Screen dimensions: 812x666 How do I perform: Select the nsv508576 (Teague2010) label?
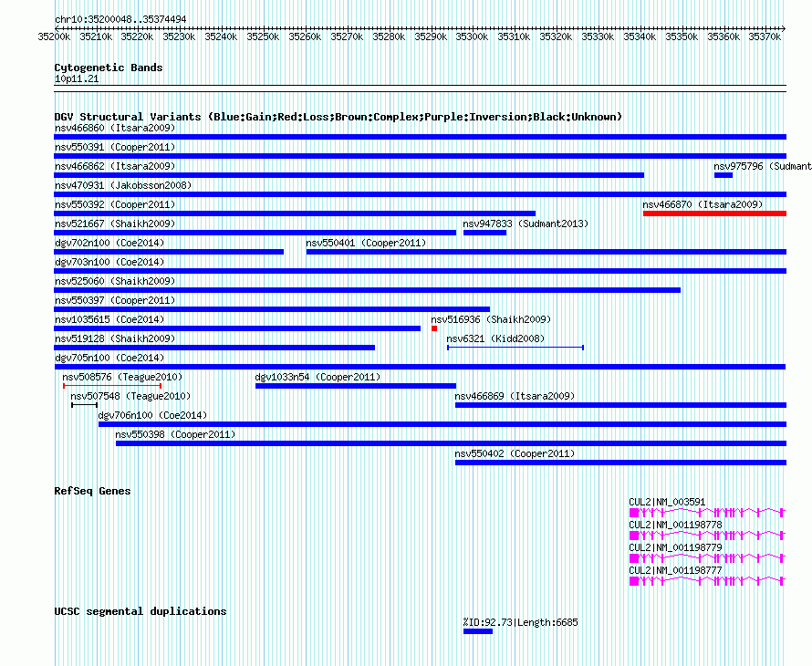[122, 377]
